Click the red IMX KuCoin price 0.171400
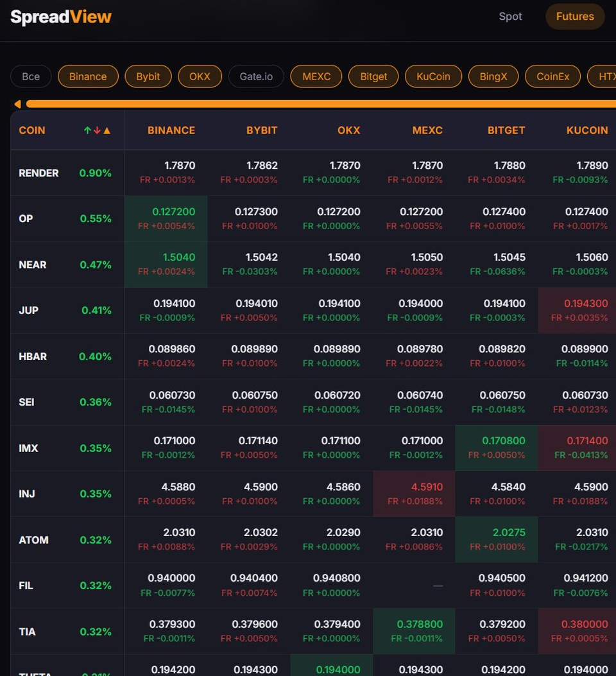 point(587,440)
